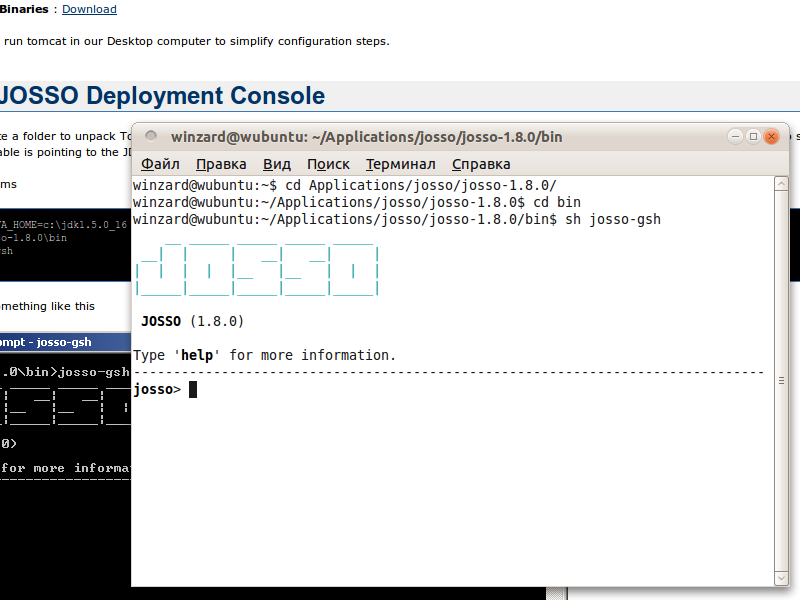800x600 pixels.
Task: Click the terminal title bar text
Action: [x=366, y=137]
